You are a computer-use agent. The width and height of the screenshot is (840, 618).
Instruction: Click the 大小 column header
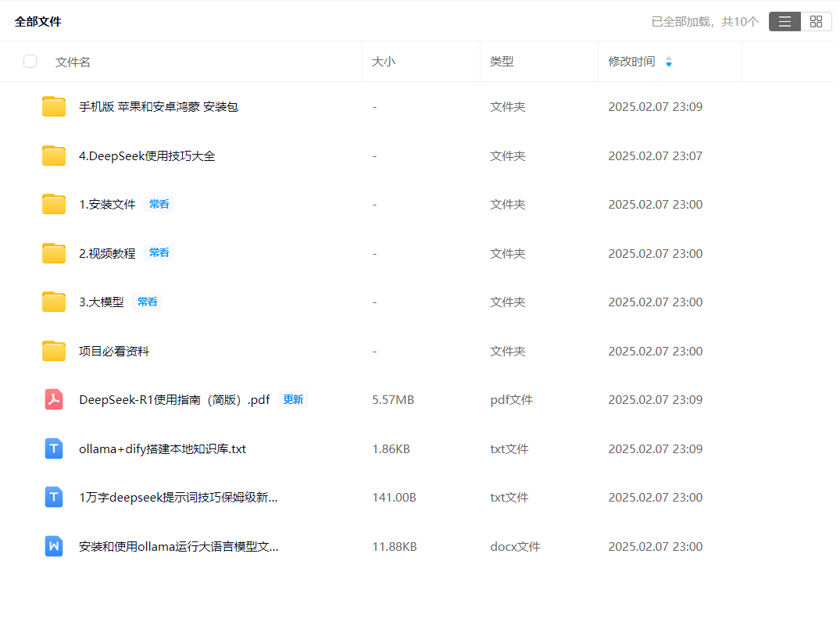click(384, 61)
